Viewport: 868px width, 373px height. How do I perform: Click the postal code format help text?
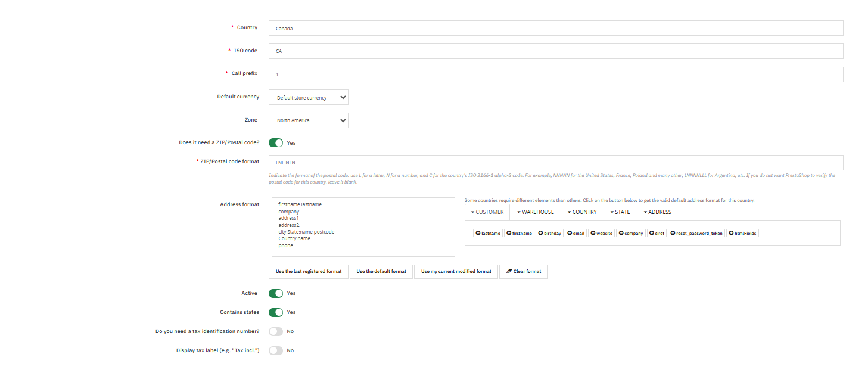[x=552, y=179]
